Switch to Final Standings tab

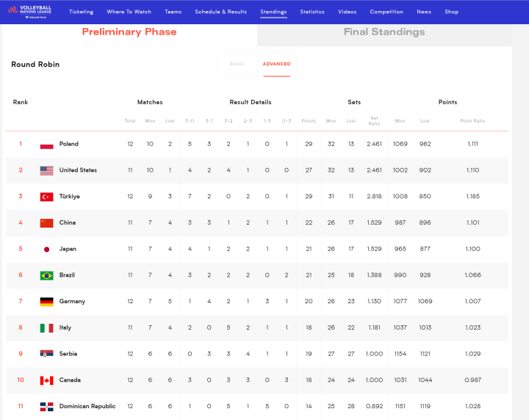pos(384,32)
